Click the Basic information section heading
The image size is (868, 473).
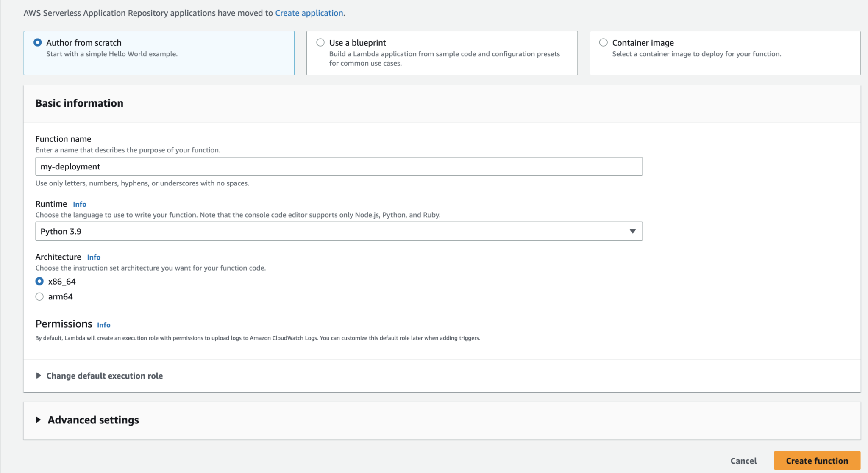coord(79,103)
